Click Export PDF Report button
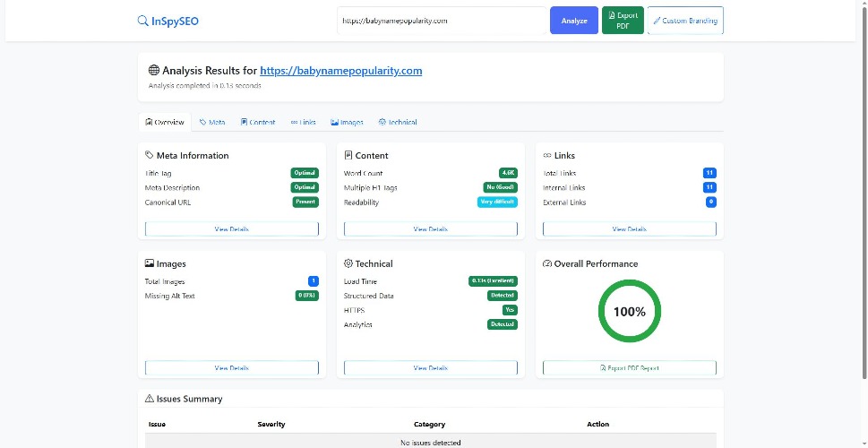The width and height of the screenshot is (868, 448). tap(630, 367)
